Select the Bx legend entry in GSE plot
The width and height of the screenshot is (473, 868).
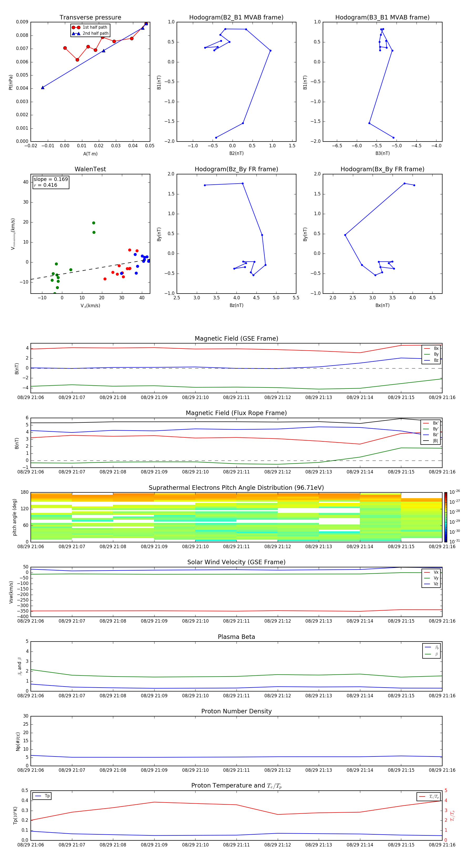pyautogui.click(x=431, y=349)
